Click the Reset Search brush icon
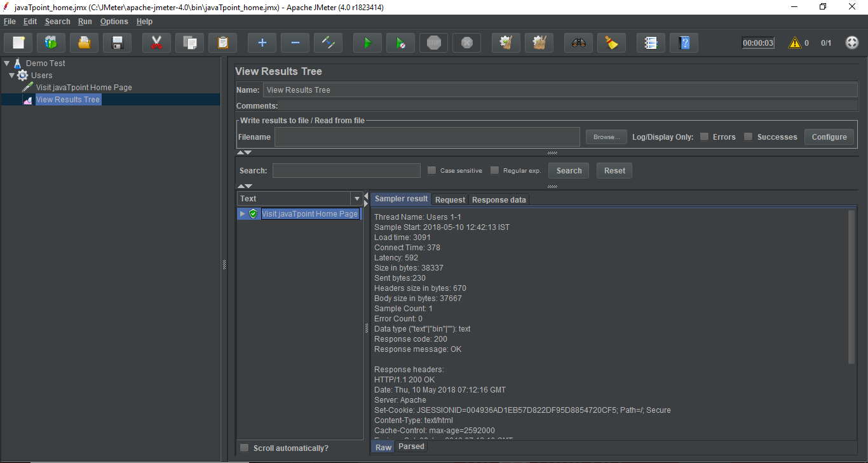The height and width of the screenshot is (463, 868). 611,43
